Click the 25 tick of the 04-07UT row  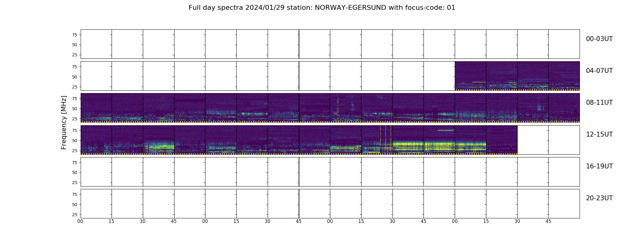pos(75,87)
